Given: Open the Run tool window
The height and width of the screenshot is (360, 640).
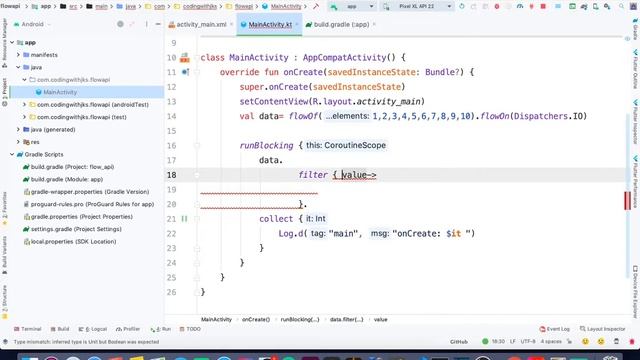Looking at the screenshot, I should 161,329.
